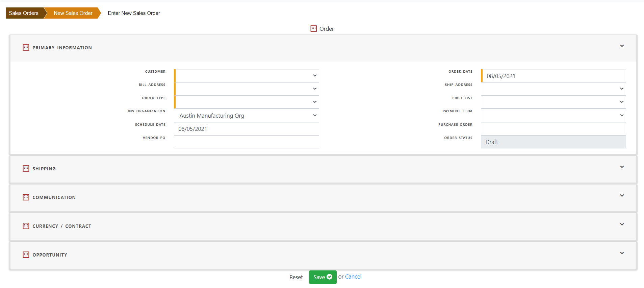Image resolution: width=644 pixels, height=288 pixels.
Task: Click the OPPORTUNITY heading text
Action: pyautogui.click(x=50, y=255)
